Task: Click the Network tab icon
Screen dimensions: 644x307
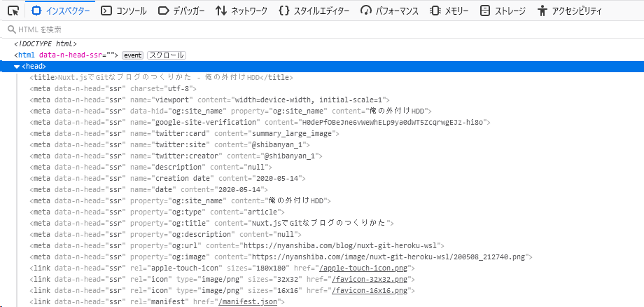Action: 221,11
